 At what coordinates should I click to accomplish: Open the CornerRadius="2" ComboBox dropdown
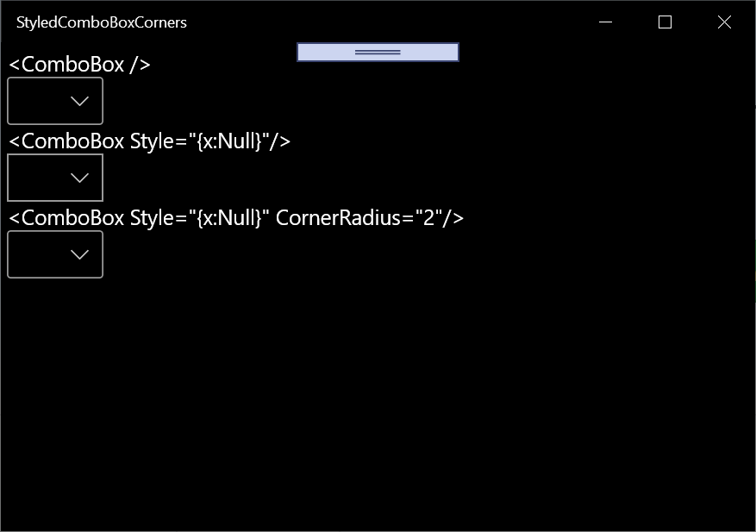(54, 254)
